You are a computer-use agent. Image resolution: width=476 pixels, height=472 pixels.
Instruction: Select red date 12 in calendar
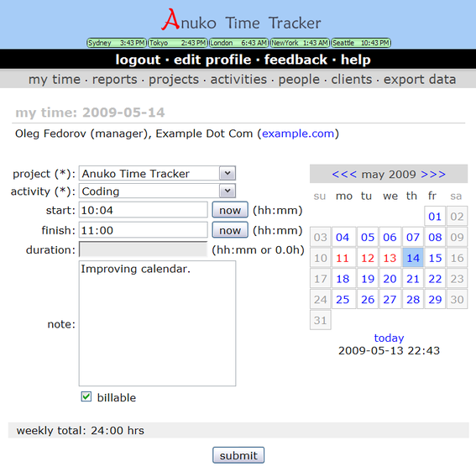pyautogui.click(x=368, y=258)
